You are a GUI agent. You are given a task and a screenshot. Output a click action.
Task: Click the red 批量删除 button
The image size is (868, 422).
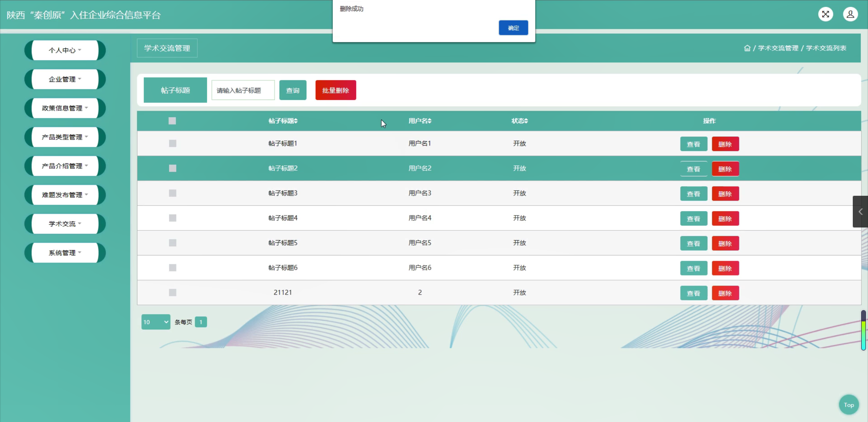(x=335, y=90)
